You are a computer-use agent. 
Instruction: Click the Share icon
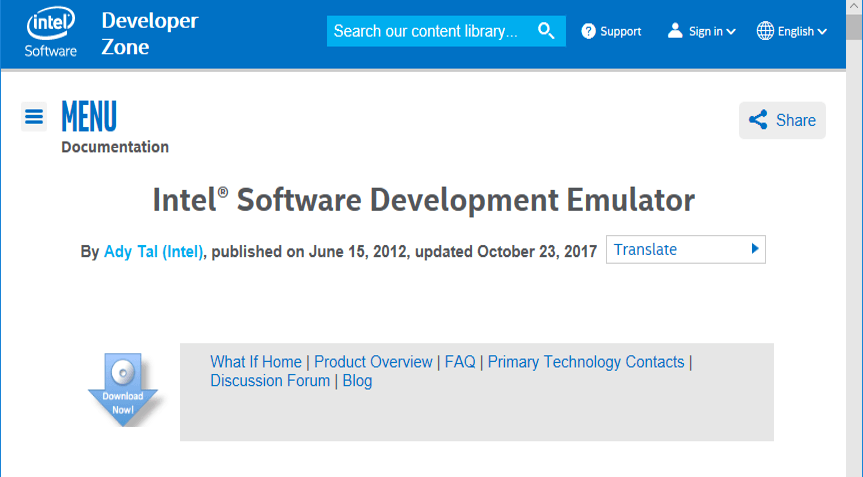[758, 120]
